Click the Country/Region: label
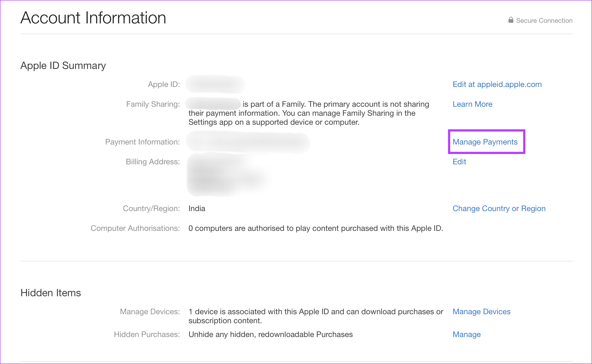This screenshot has height=364, width=592. [151, 208]
